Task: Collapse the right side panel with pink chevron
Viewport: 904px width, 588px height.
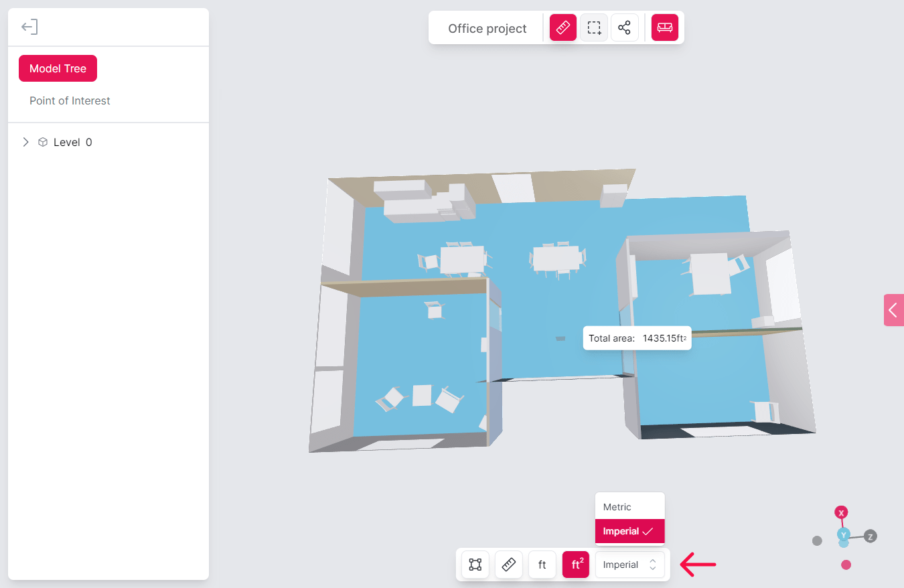Action: pyautogui.click(x=893, y=310)
